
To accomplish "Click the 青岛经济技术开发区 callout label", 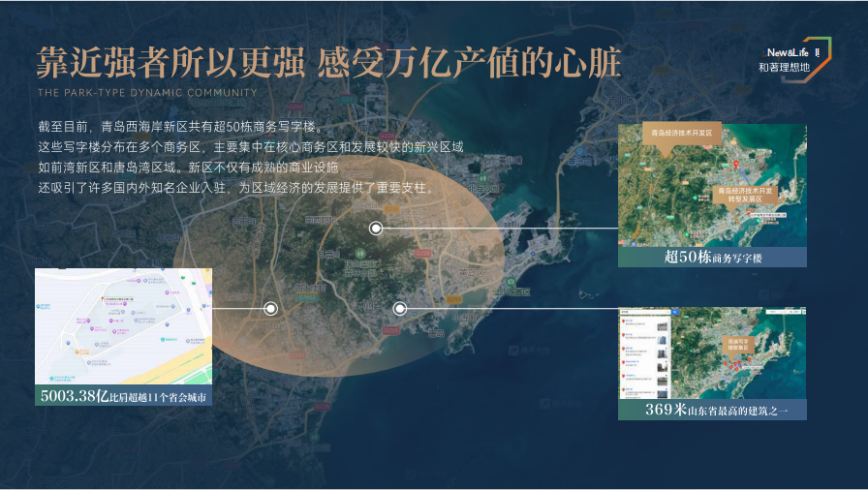I will pos(681,133).
